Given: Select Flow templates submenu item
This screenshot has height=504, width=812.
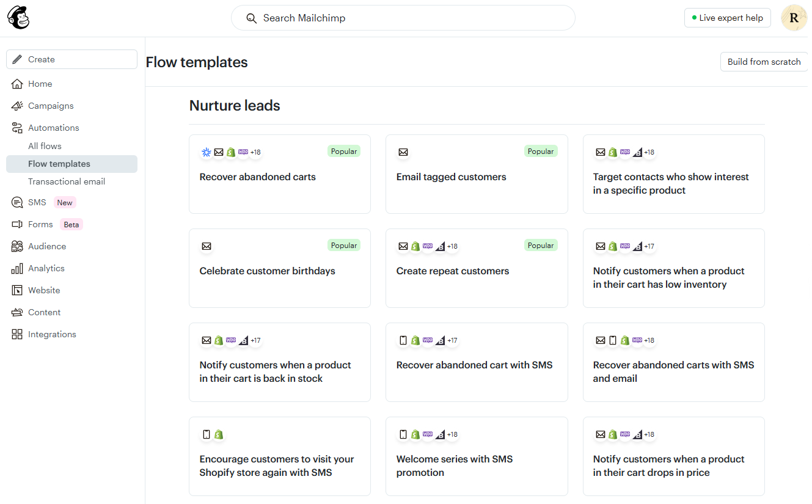Looking at the screenshot, I should point(71,164).
